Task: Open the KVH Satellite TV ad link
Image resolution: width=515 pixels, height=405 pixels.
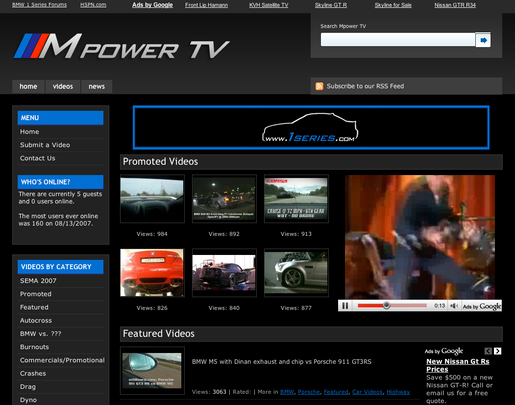Action: pos(269,5)
